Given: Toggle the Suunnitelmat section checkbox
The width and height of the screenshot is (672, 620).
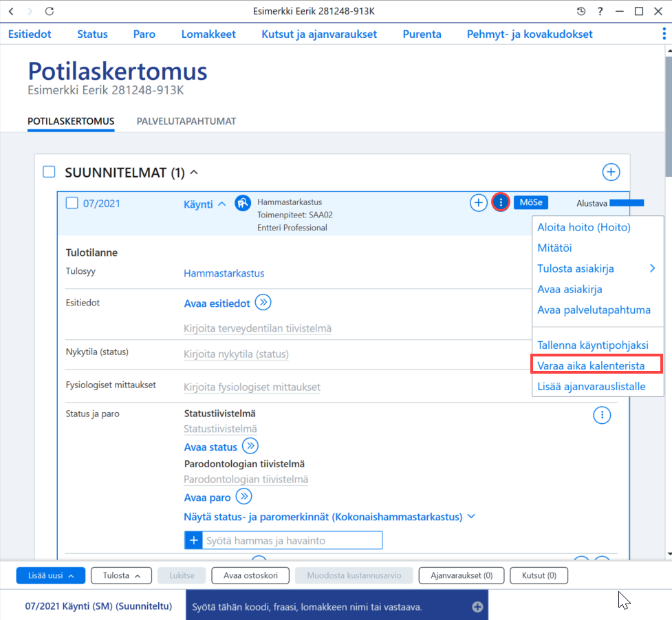Looking at the screenshot, I should tap(50, 171).
